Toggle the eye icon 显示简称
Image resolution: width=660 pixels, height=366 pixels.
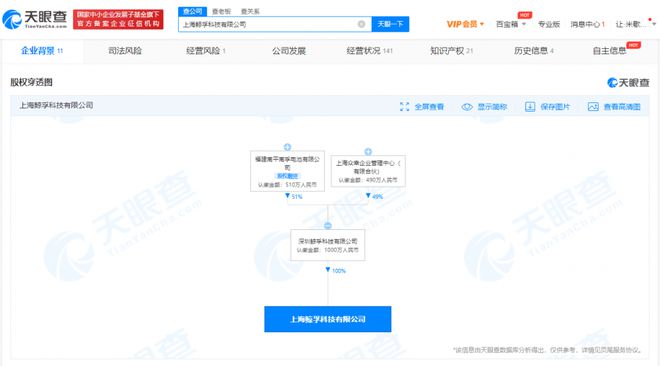pos(467,107)
